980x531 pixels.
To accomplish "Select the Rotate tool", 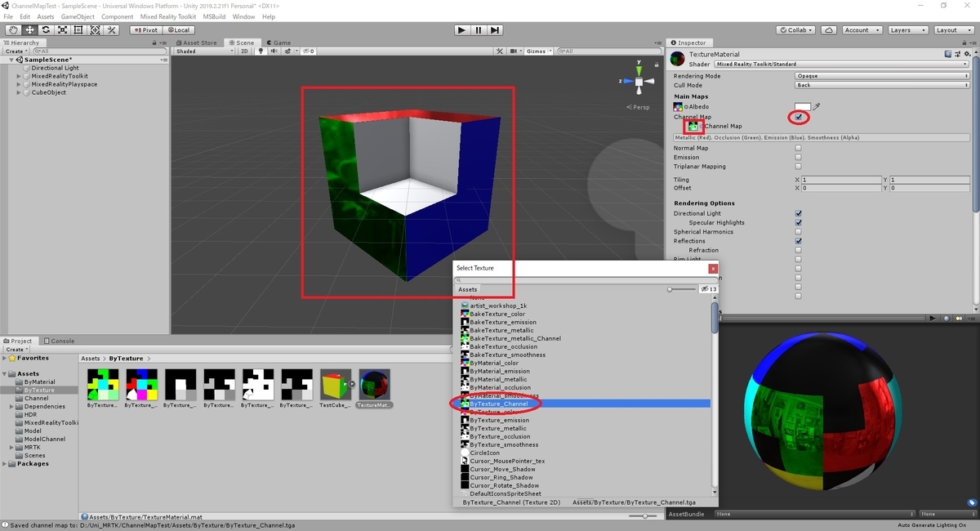I will click(x=46, y=30).
